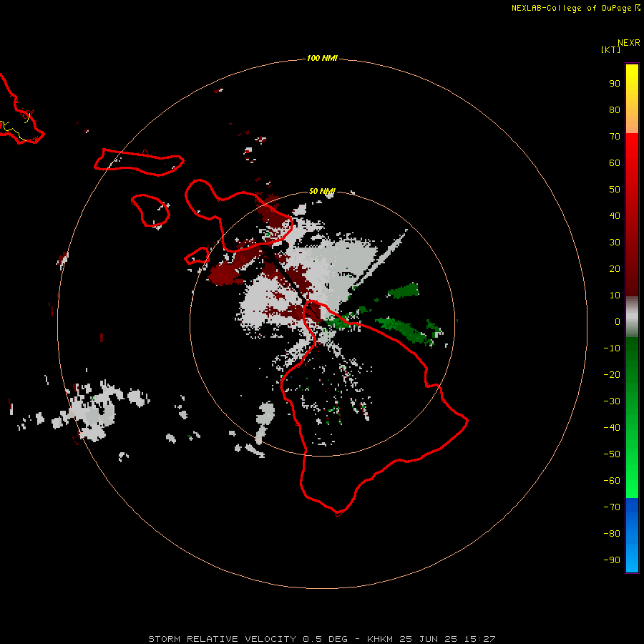This screenshot has height=644, width=644.
Task: Click the -40 value on the velocity scale
Action: tap(612, 428)
